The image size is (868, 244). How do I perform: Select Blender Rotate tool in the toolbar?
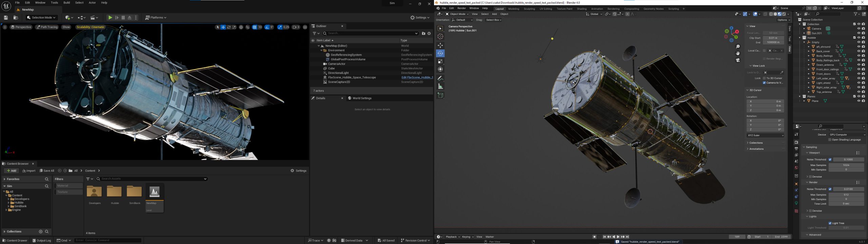tap(440, 54)
